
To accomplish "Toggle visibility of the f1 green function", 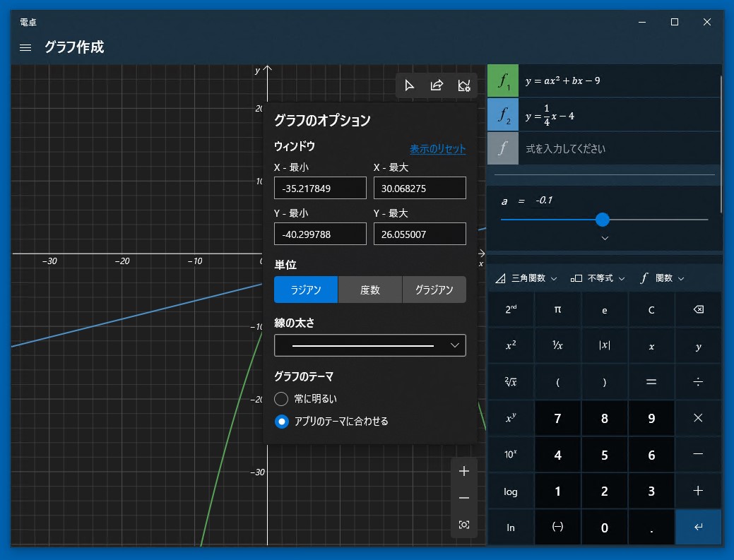I will coord(503,81).
